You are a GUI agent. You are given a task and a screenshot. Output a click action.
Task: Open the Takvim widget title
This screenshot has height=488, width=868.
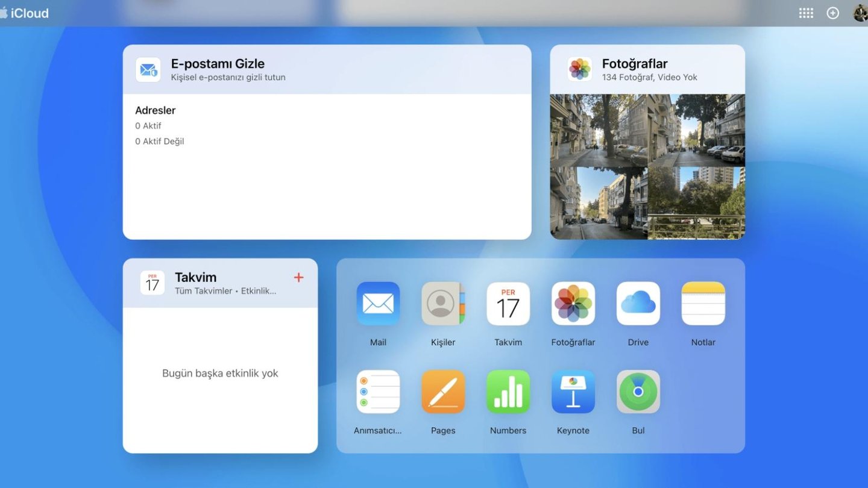195,277
